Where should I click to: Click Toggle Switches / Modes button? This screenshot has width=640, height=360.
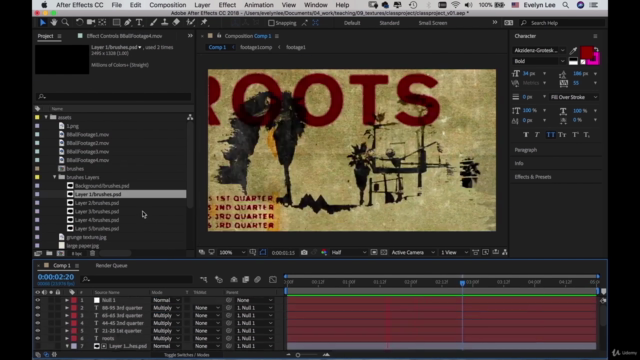click(187, 355)
